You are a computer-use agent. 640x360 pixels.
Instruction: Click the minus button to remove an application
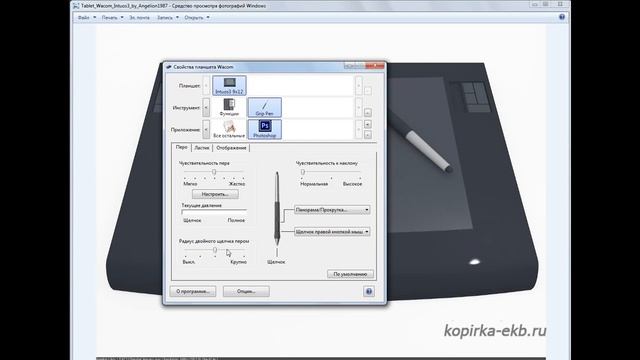[367, 134]
